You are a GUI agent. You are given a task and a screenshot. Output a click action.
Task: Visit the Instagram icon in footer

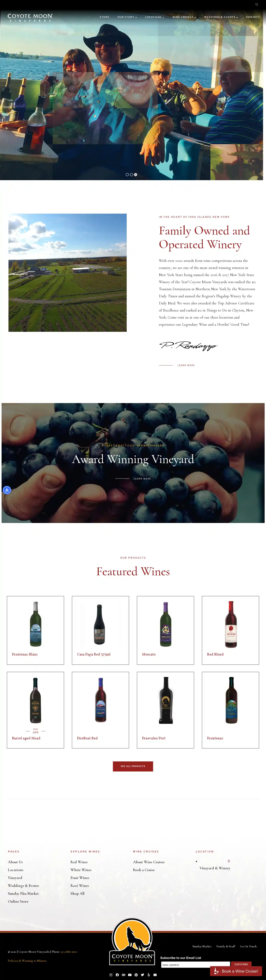click(x=111, y=975)
